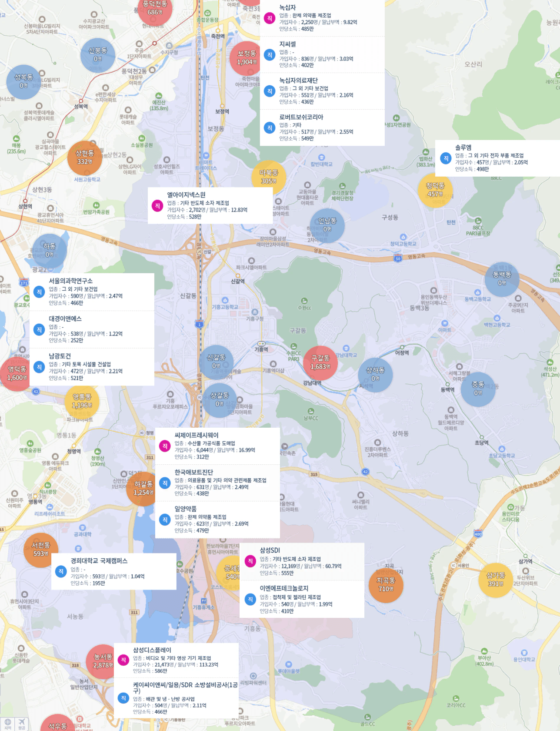Select the 상갈동 0명 district bubble
This screenshot has height=731, width=560.
pyautogui.click(x=220, y=399)
